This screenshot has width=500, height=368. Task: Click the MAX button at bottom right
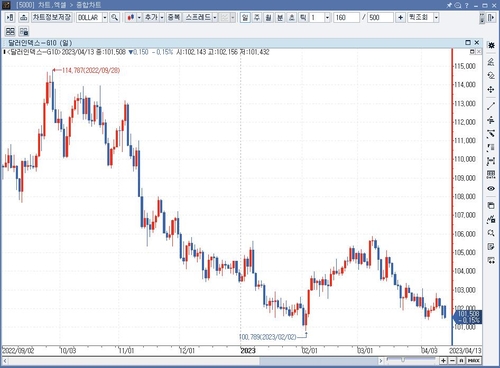click(474, 361)
